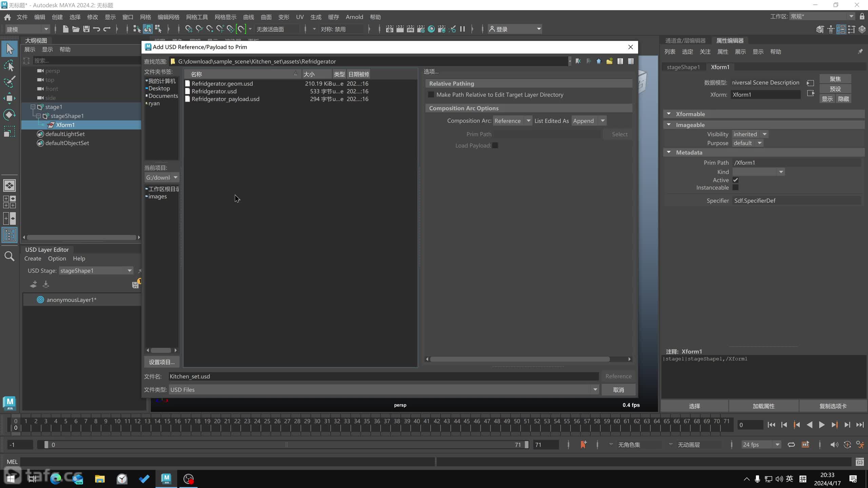868x488 pixels.
Task: Click the Redo arrow icon
Action: (107, 29)
